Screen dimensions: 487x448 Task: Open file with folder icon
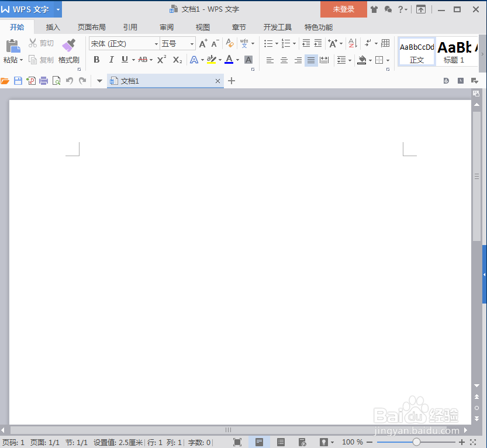5,81
